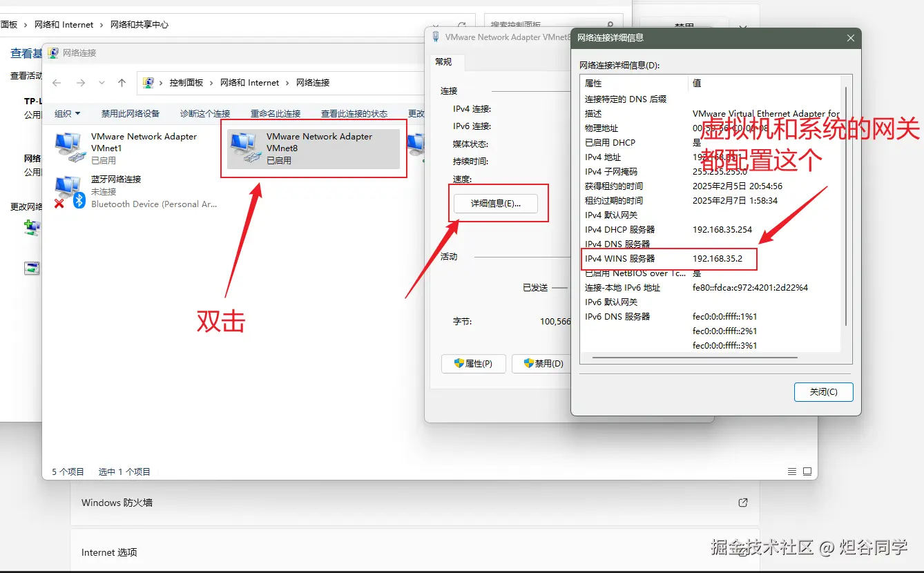Select the 物理地址 row
The width and height of the screenshot is (924, 573).
tap(711, 128)
